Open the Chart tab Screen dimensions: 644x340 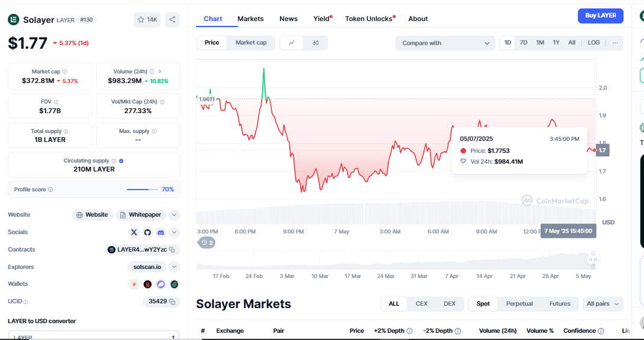(213, 19)
